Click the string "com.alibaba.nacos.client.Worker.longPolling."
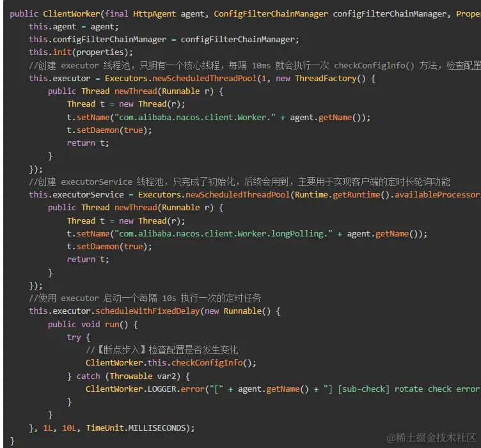The image size is (481, 448). tap(223, 234)
